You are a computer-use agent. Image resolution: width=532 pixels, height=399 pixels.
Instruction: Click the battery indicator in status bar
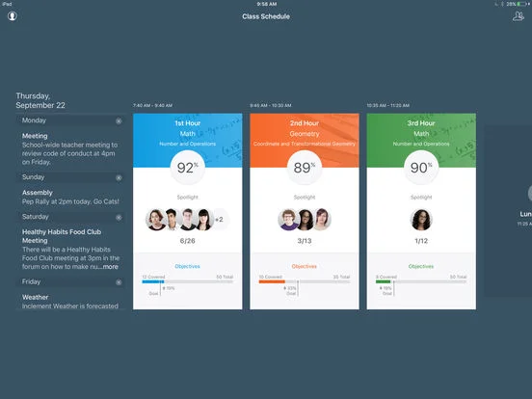pos(520,4)
